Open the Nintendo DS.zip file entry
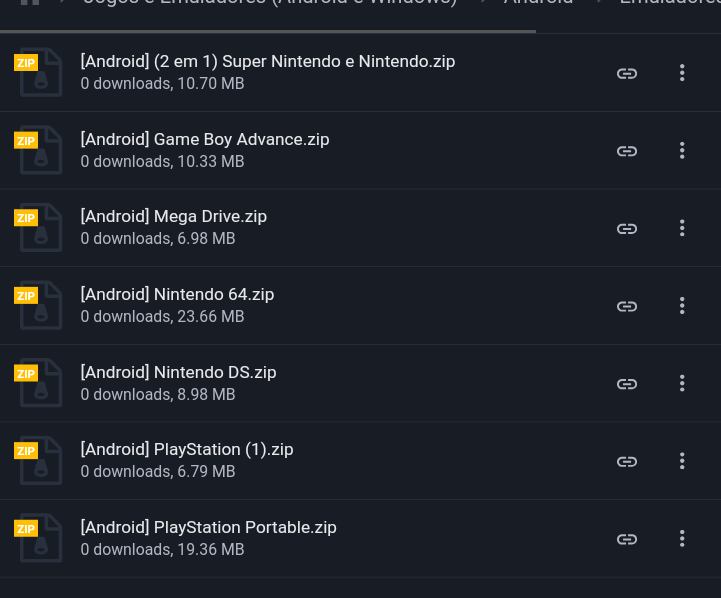Viewport: 721px width, 598px height. [x=360, y=383]
